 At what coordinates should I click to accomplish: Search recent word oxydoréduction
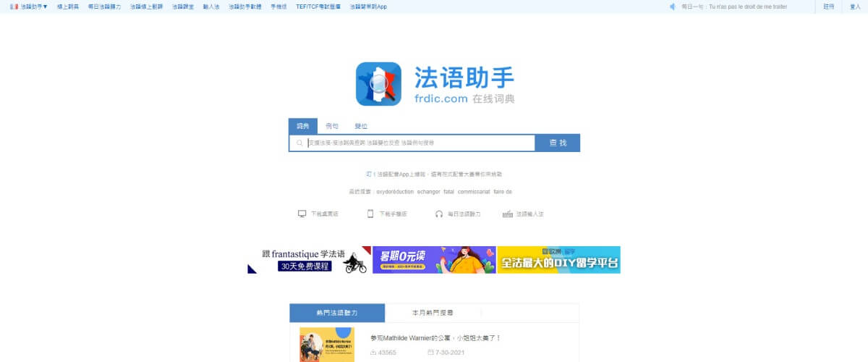coord(394,192)
